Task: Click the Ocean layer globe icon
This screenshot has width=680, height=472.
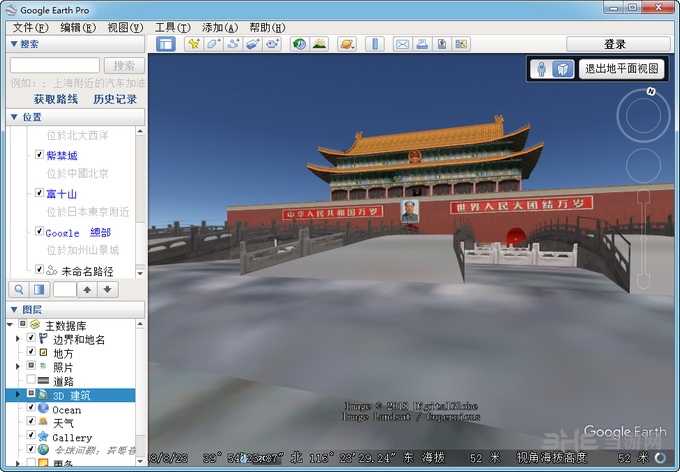Action: coord(43,409)
